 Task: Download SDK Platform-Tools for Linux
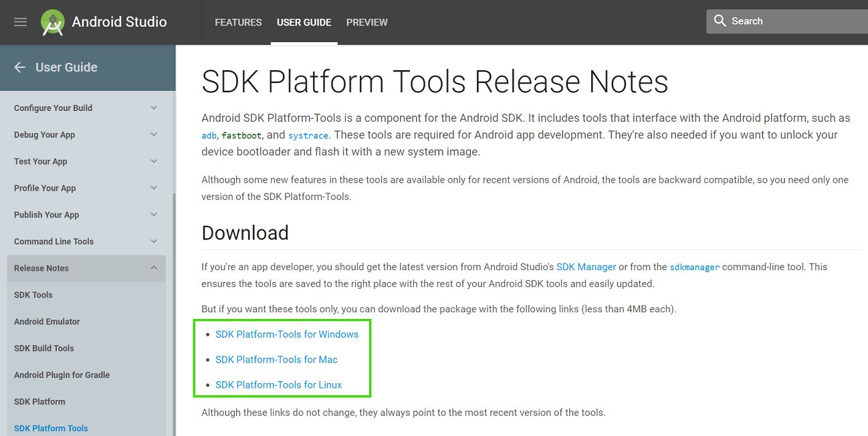[279, 385]
